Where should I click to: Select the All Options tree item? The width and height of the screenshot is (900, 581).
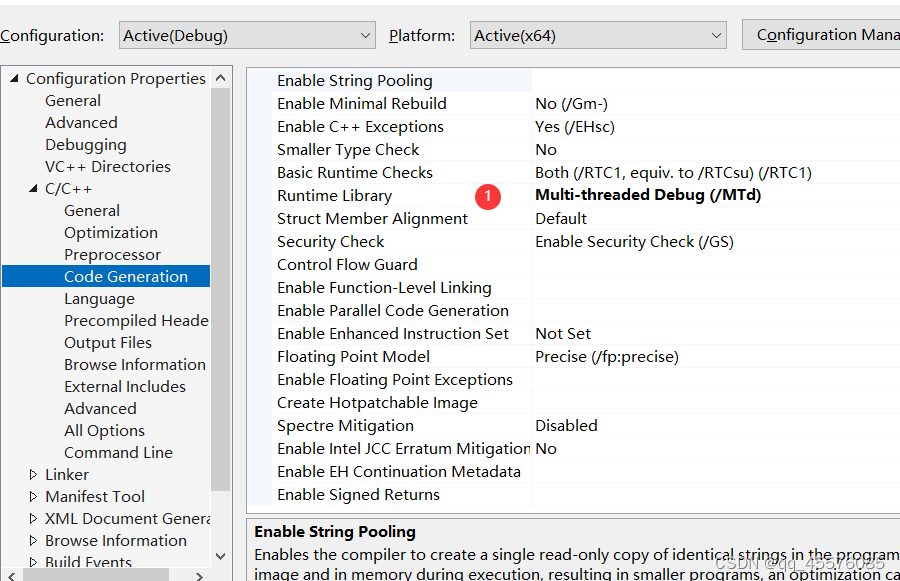(105, 430)
